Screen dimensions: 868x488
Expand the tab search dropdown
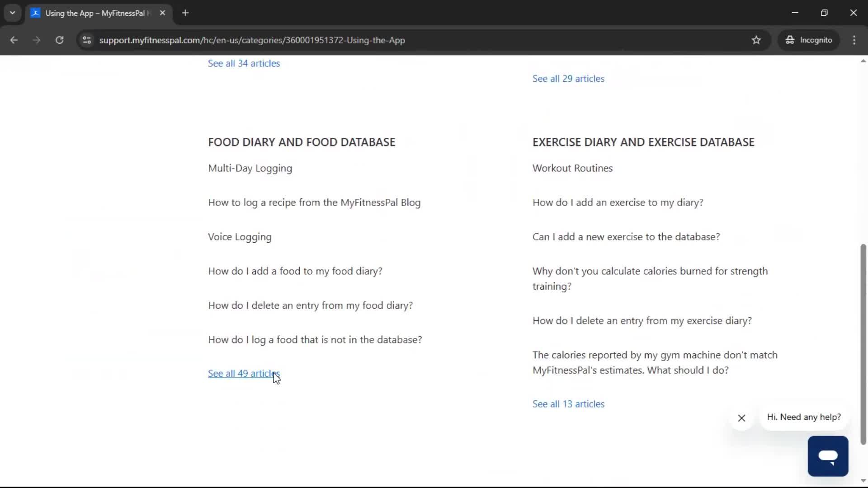tap(13, 13)
